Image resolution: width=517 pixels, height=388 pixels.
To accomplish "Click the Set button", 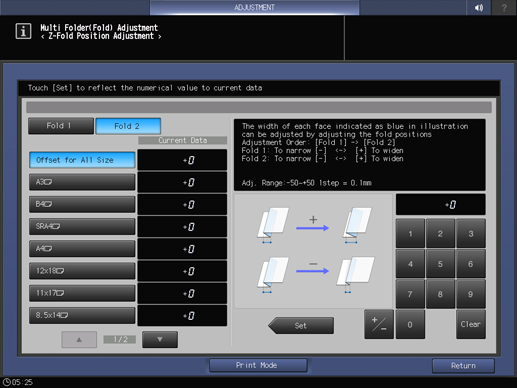I will tap(301, 325).
